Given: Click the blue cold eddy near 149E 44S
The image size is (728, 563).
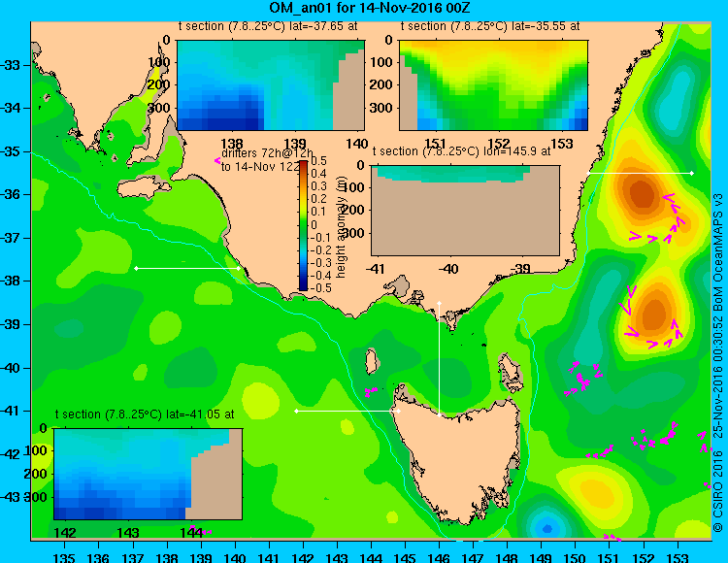Looking at the screenshot, I should click(547, 528).
